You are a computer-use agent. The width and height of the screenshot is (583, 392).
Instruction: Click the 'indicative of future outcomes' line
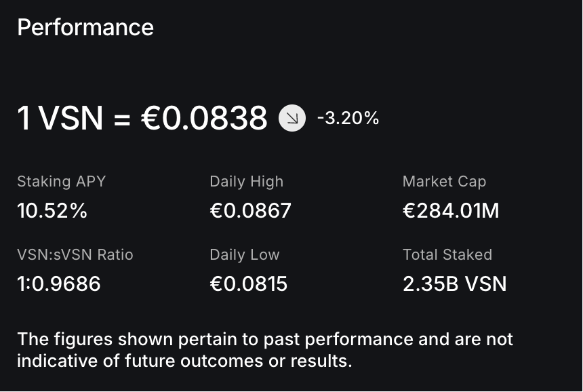(184, 361)
